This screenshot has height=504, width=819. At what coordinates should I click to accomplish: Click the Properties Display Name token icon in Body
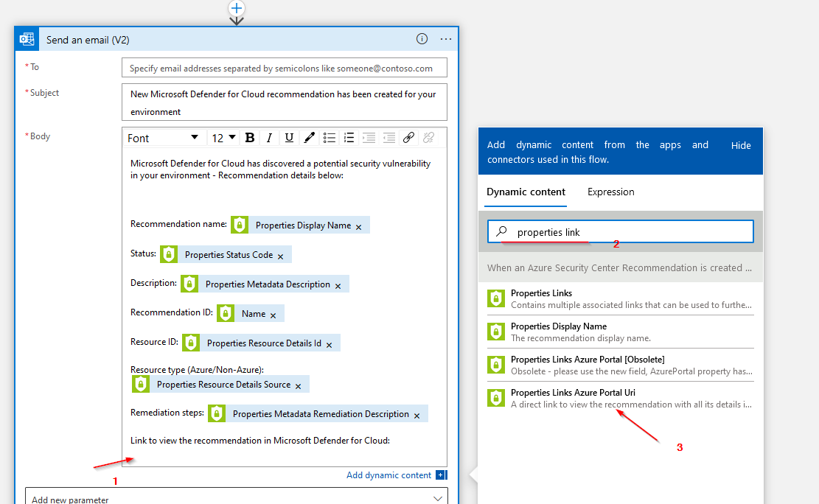pos(240,225)
